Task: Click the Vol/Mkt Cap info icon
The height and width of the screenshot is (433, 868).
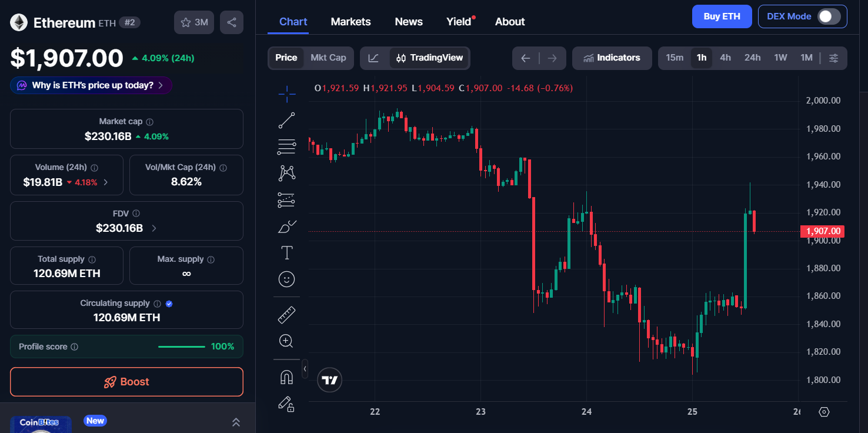Action: 223,168
